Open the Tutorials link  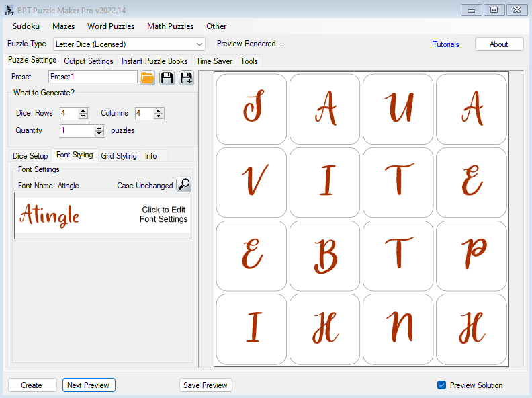point(446,44)
